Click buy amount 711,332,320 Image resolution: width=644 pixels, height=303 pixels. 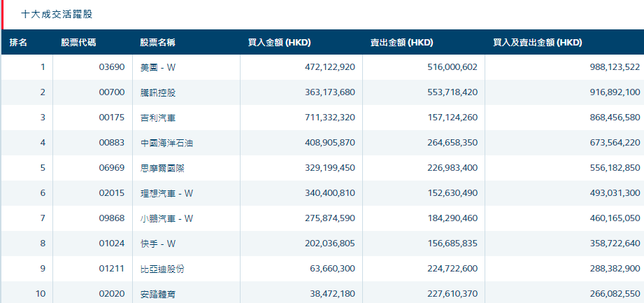(x=330, y=118)
